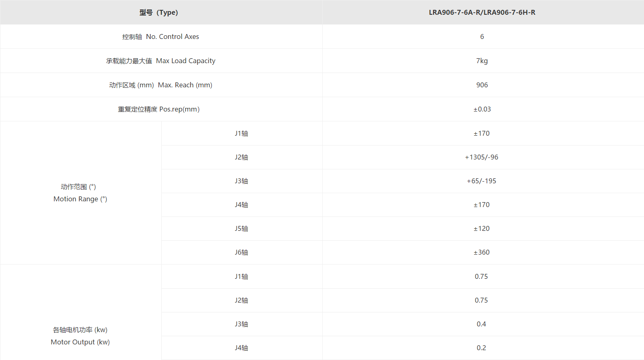Click the ±0.03 repeatability value
This screenshot has height=360, width=644.
coord(482,109)
